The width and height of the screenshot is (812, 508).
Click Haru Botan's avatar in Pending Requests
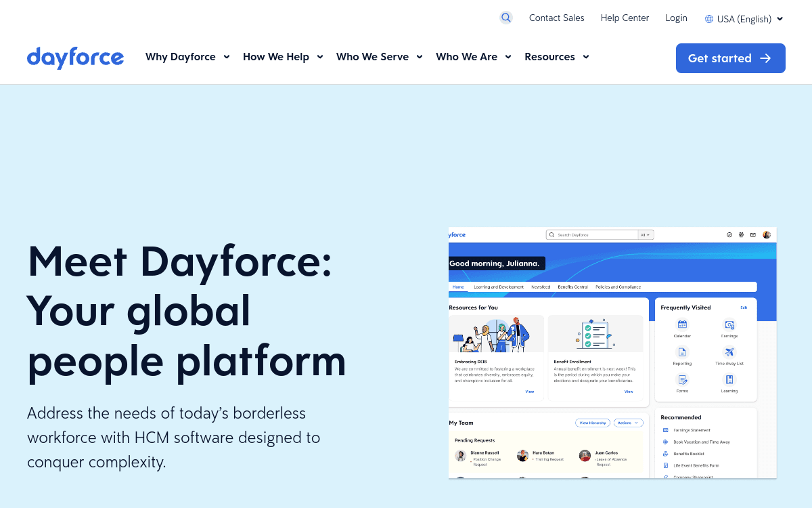click(522, 456)
